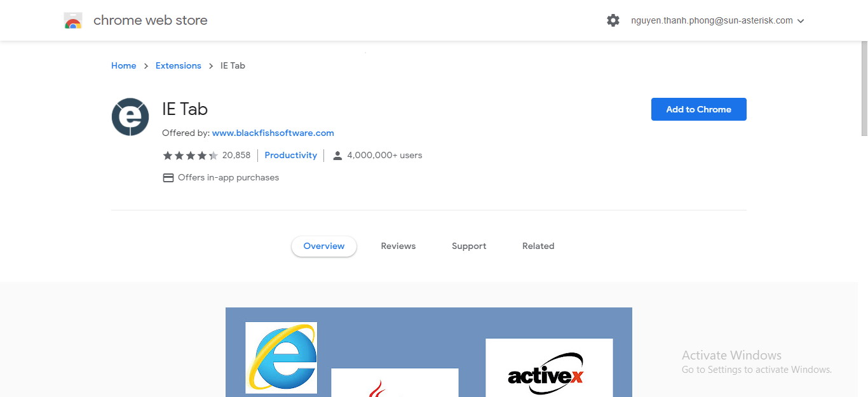Click the chrome web store title text

point(151,20)
